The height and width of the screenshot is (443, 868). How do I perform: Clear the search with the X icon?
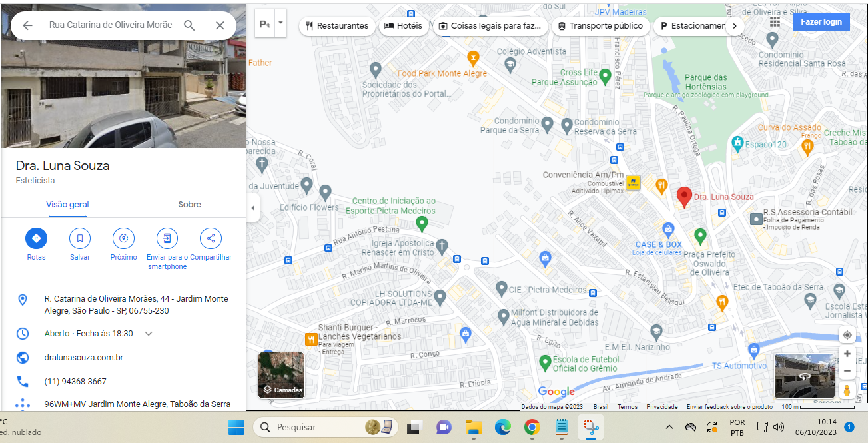[220, 25]
